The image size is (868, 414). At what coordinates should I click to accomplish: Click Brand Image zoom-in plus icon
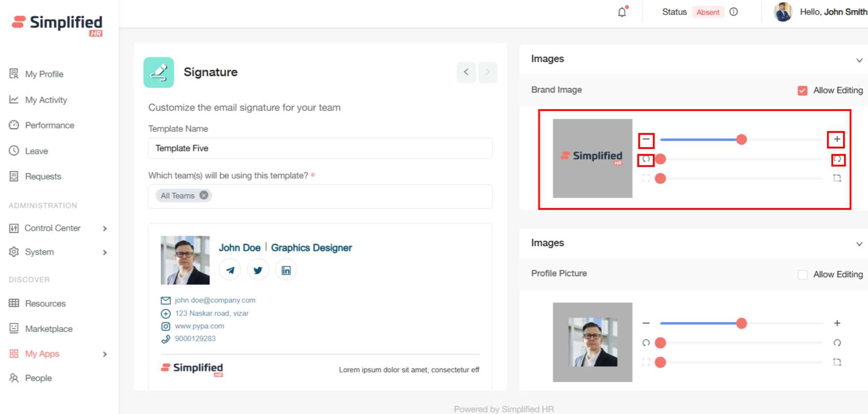837,139
